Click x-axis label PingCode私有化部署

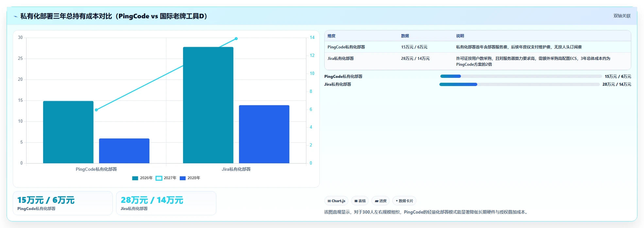(96, 169)
